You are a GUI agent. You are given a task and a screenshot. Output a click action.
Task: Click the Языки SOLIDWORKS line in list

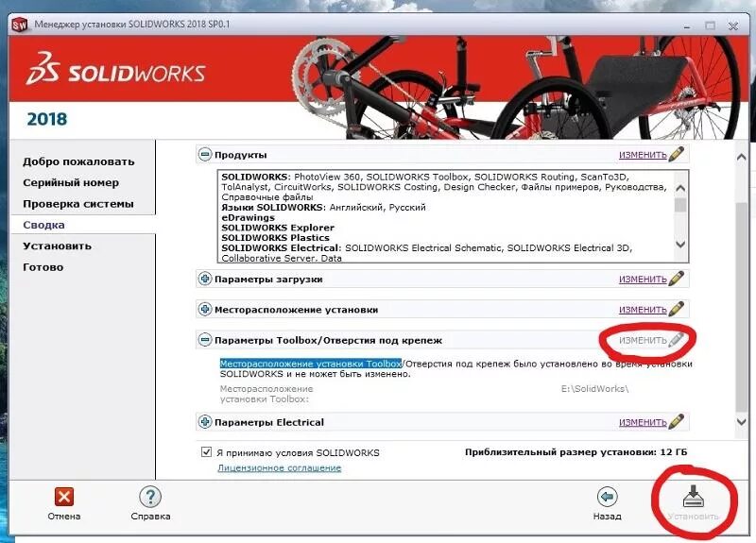(323, 207)
